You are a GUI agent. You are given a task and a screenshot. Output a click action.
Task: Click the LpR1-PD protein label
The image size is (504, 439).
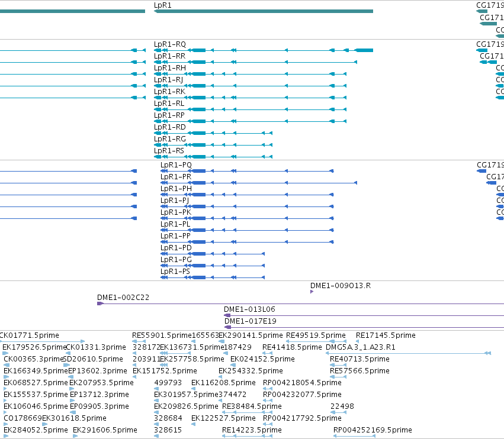(176, 248)
